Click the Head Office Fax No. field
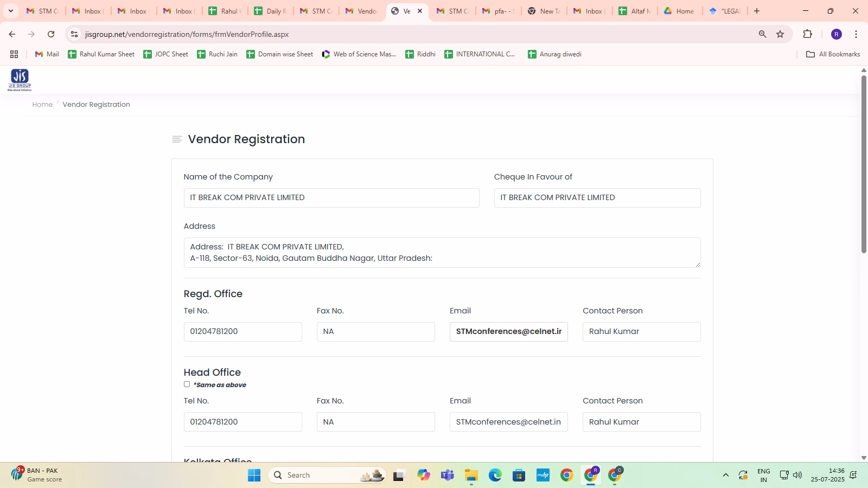Image resolution: width=868 pixels, height=488 pixels. (x=376, y=422)
